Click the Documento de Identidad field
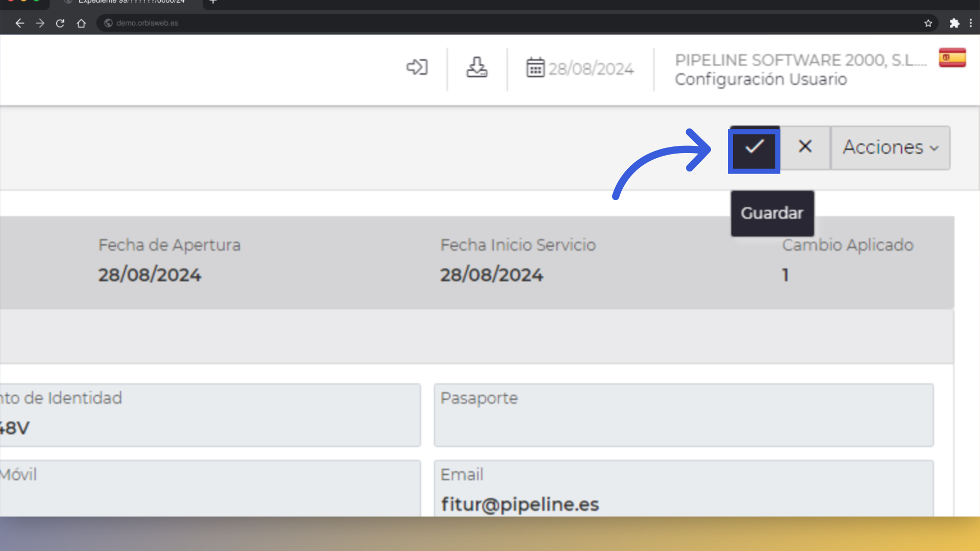Viewport: 980px width, 551px height. pyautogui.click(x=210, y=415)
